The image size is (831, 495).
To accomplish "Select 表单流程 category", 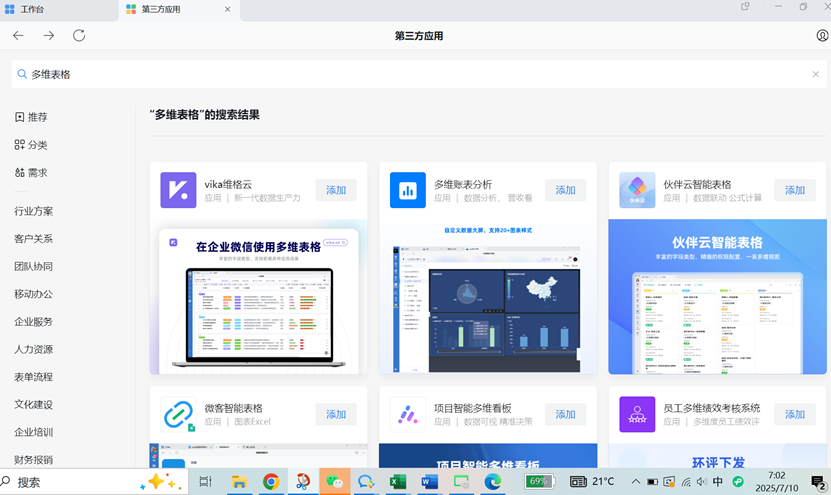I will coord(33,376).
